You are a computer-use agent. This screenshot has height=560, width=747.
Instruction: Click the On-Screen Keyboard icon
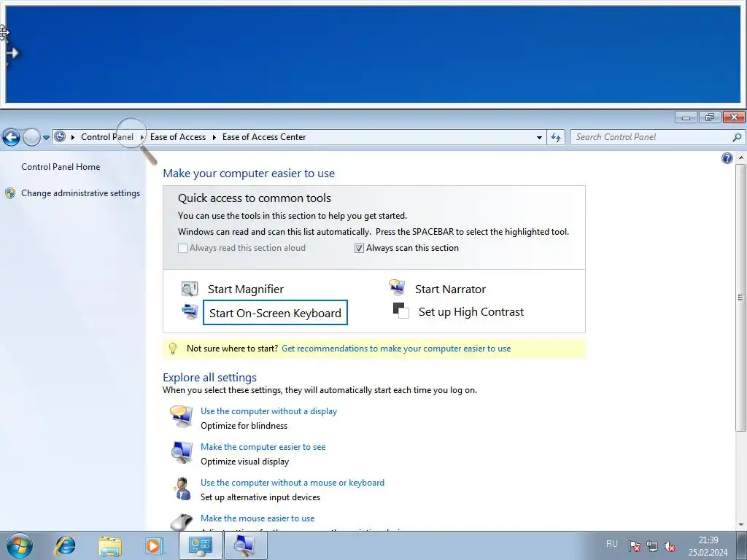click(x=190, y=312)
